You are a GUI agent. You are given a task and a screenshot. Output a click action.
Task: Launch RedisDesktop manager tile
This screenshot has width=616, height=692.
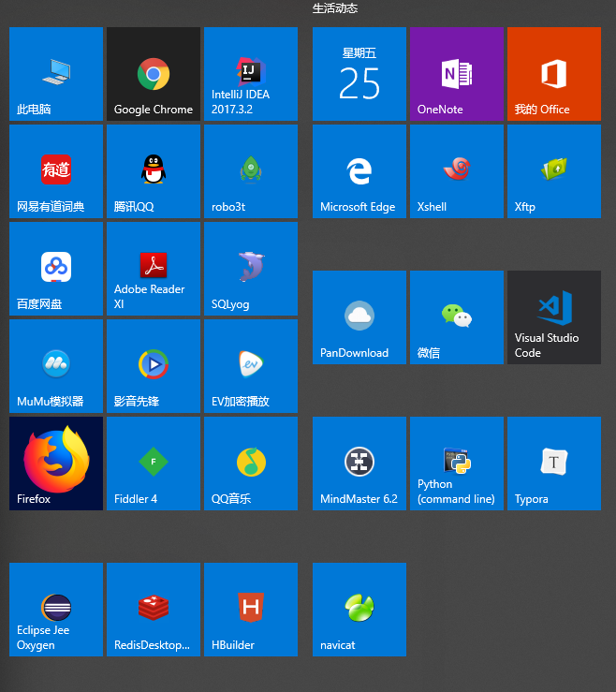[153, 610]
